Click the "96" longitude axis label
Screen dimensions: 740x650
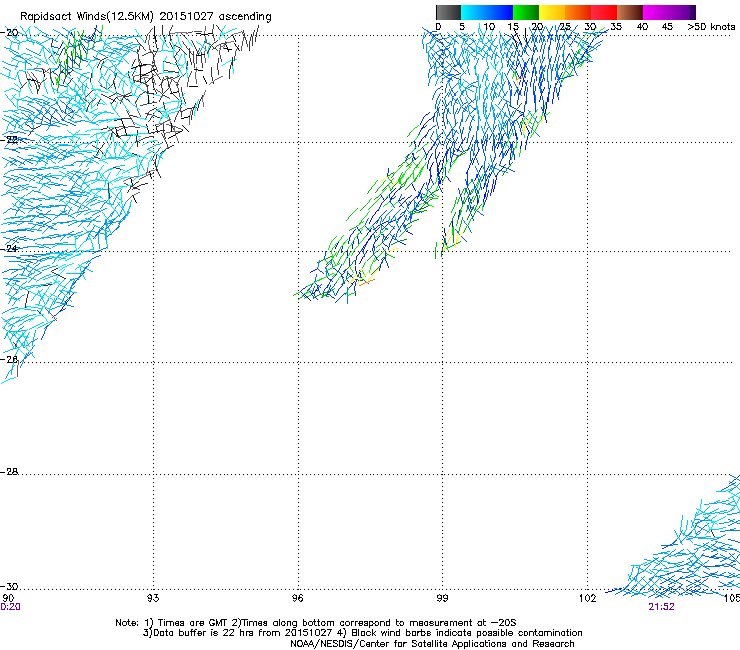pyautogui.click(x=297, y=598)
